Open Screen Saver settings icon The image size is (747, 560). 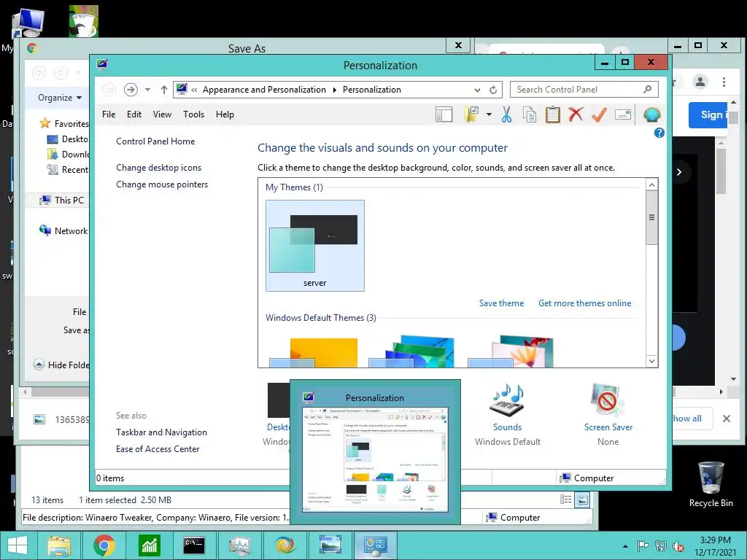click(608, 400)
